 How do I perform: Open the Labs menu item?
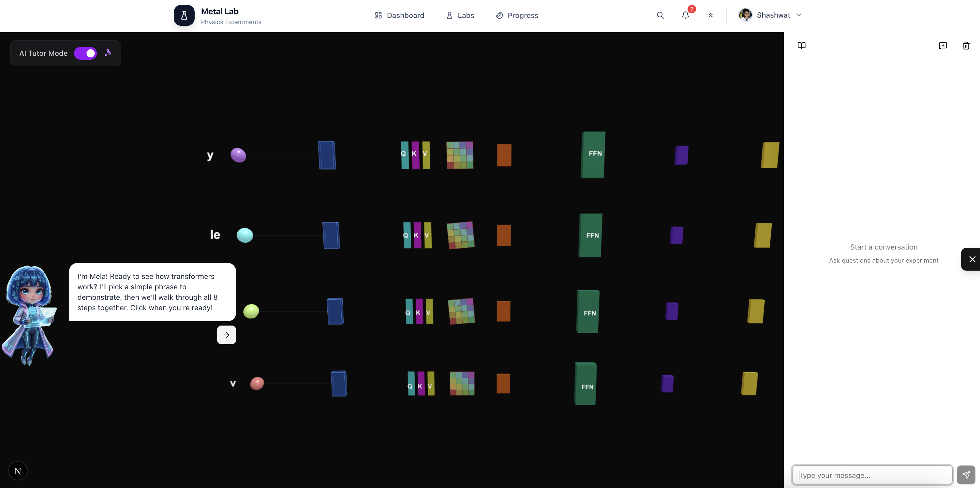460,15
